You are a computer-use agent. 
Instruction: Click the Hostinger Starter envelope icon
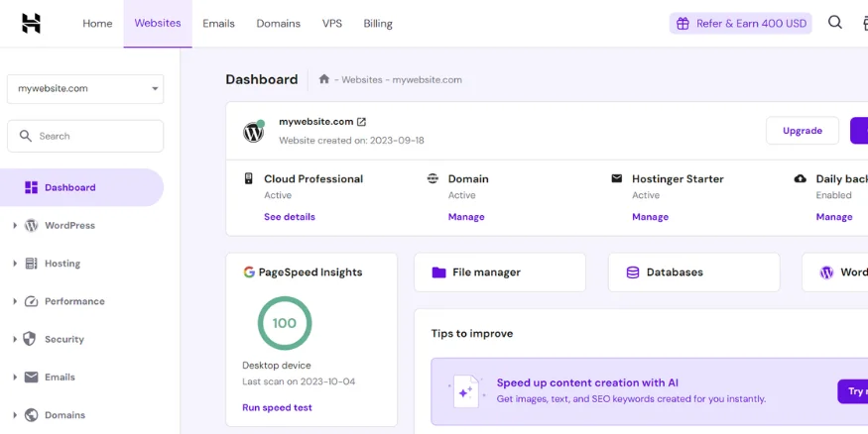pyautogui.click(x=617, y=178)
